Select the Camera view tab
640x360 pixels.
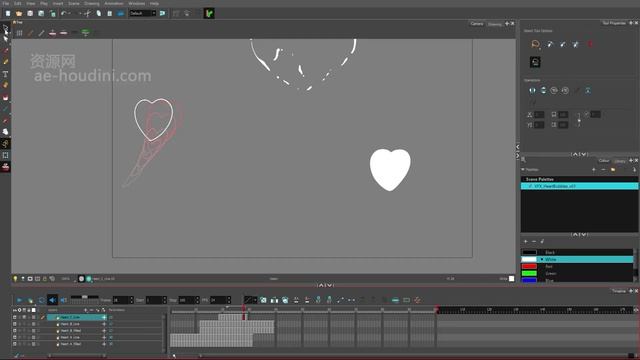[477, 24]
